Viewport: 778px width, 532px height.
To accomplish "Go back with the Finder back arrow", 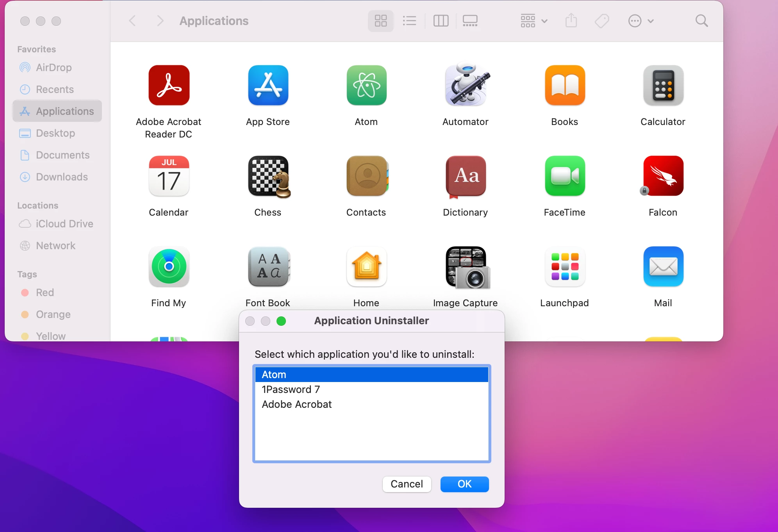I will (133, 21).
